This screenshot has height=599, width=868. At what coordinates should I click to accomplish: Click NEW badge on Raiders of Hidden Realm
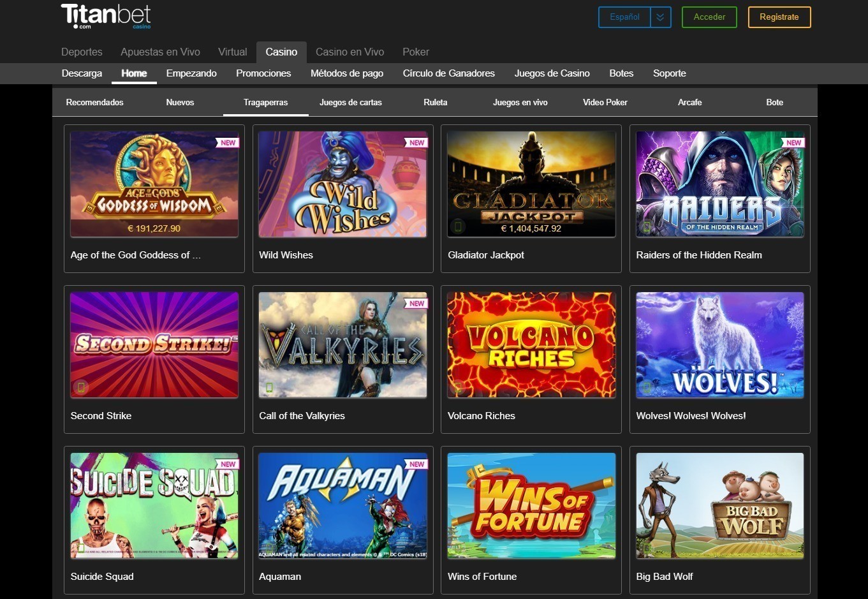pyautogui.click(x=793, y=143)
